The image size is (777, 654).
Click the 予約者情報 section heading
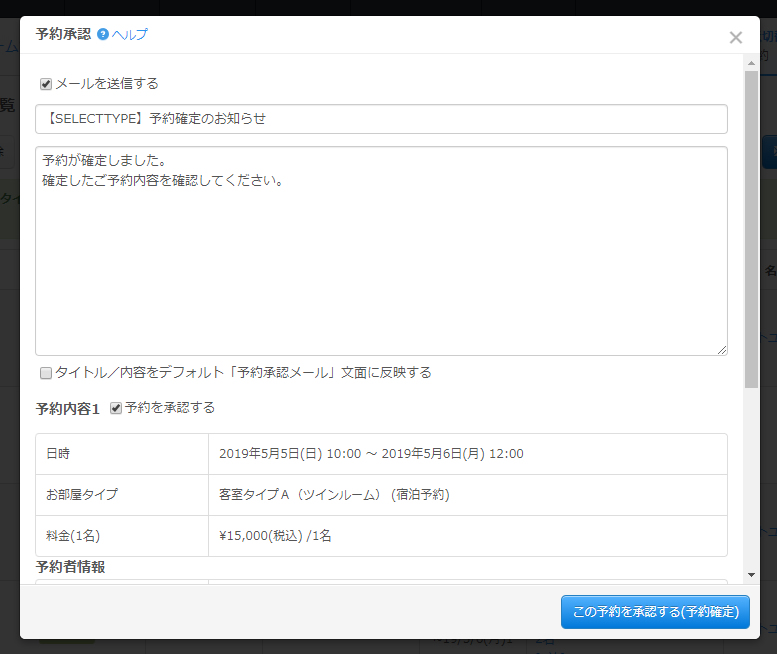[70, 567]
